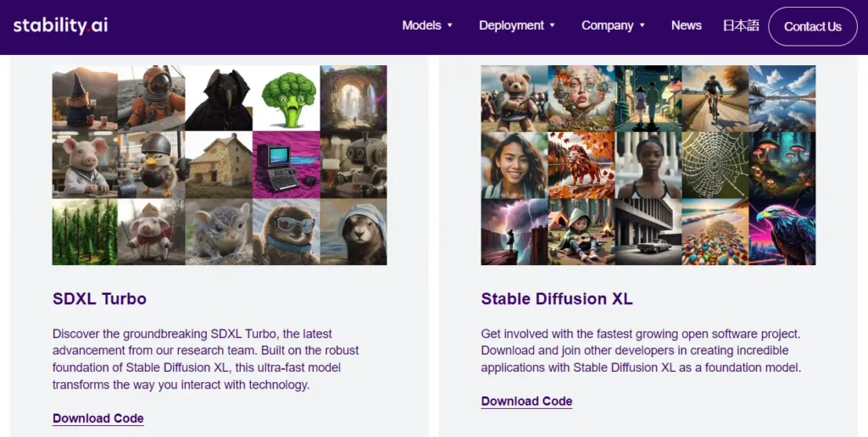868x437 pixels.
Task: Select the spider web image
Action: point(715,165)
